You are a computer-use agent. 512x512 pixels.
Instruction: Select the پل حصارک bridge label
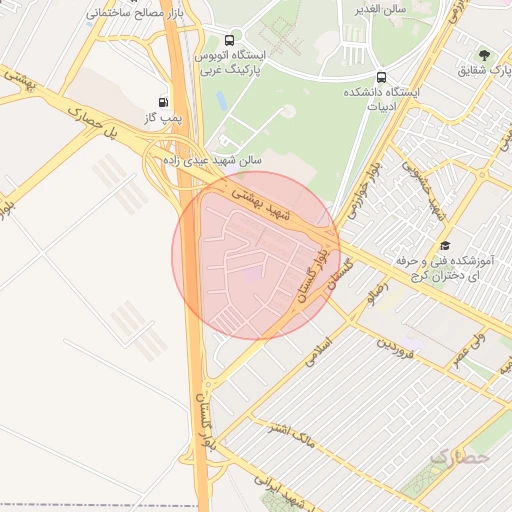pos(93,123)
